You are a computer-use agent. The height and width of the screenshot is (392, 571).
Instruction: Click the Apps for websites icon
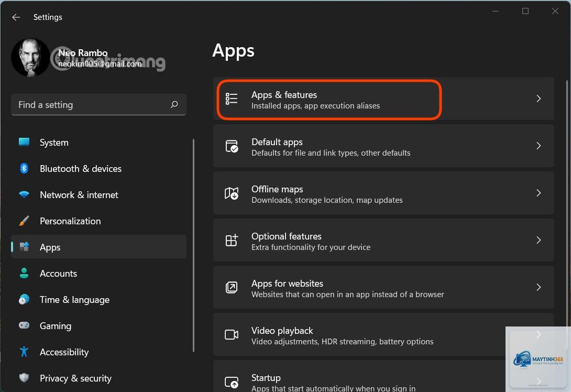coord(232,287)
